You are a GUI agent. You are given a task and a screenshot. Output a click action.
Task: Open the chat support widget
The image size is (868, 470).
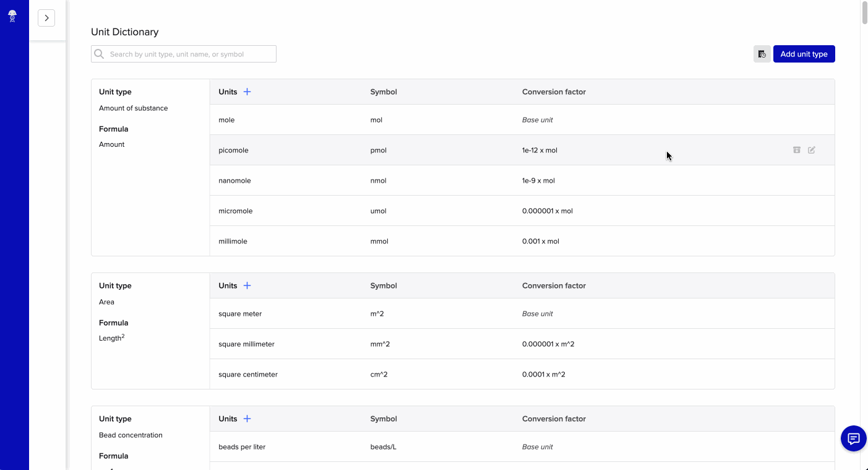pos(853,439)
